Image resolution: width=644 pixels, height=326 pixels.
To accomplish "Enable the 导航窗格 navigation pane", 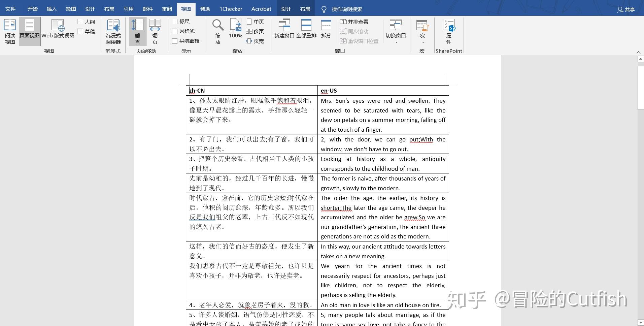I will (x=175, y=41).
